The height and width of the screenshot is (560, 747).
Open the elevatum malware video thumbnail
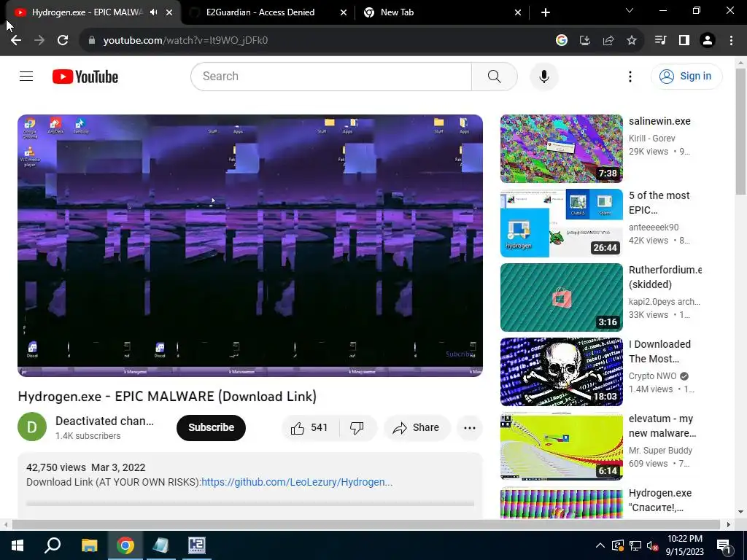coord(561,446)
